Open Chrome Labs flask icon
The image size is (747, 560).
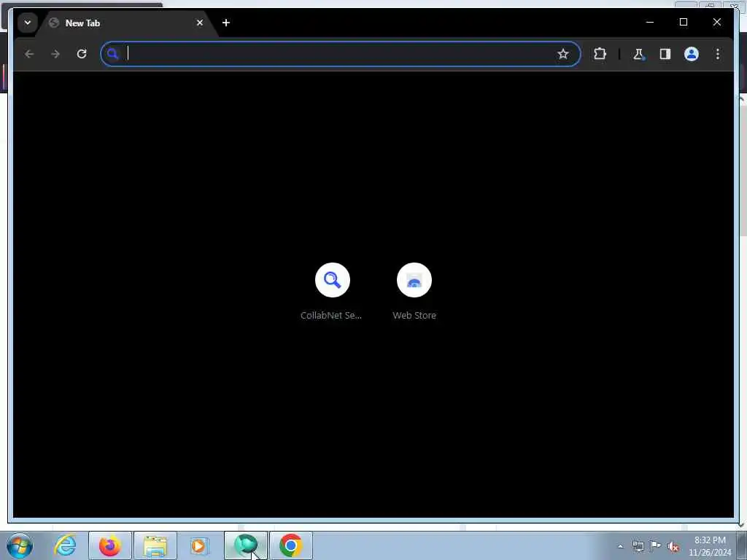point(638,54)
